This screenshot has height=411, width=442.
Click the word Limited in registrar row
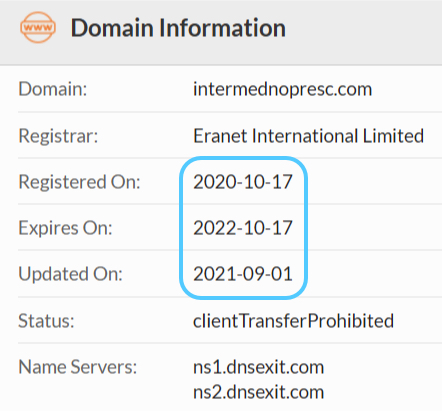393,136
